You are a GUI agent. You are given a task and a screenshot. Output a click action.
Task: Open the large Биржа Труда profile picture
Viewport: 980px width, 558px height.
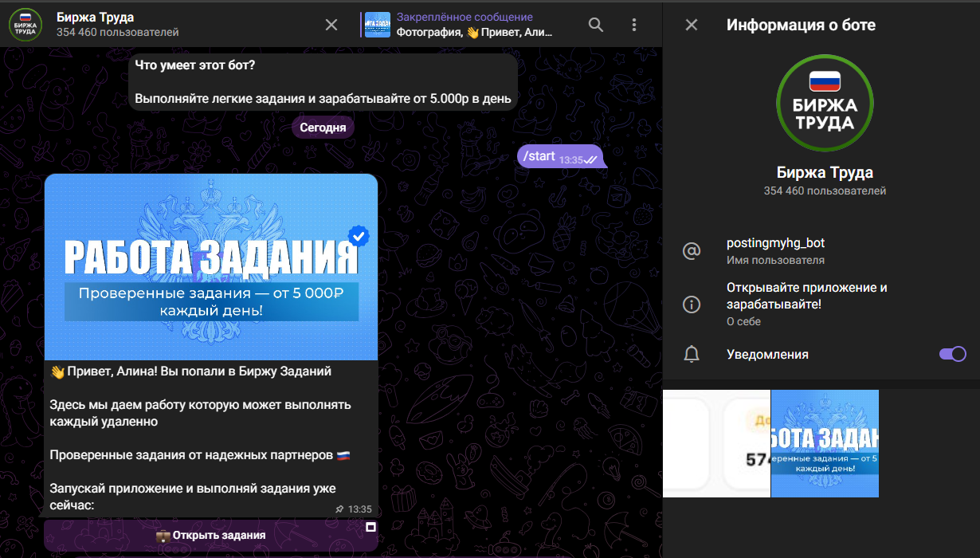coord(825,103)
